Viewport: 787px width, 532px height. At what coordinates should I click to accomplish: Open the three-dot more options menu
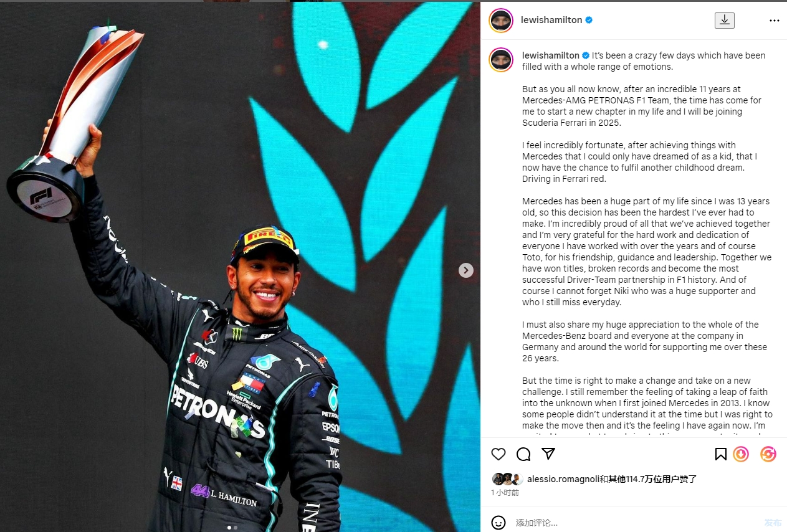774,20
